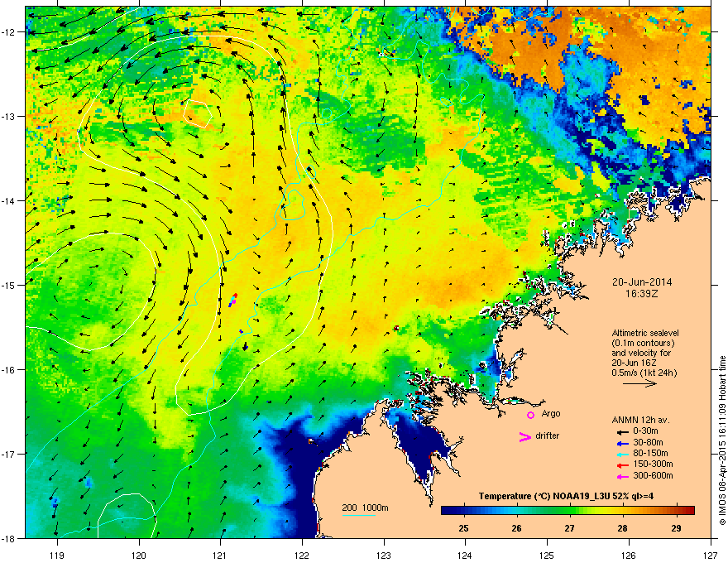
Task: Click the longitude label 123
Action: tap(384, 556)
